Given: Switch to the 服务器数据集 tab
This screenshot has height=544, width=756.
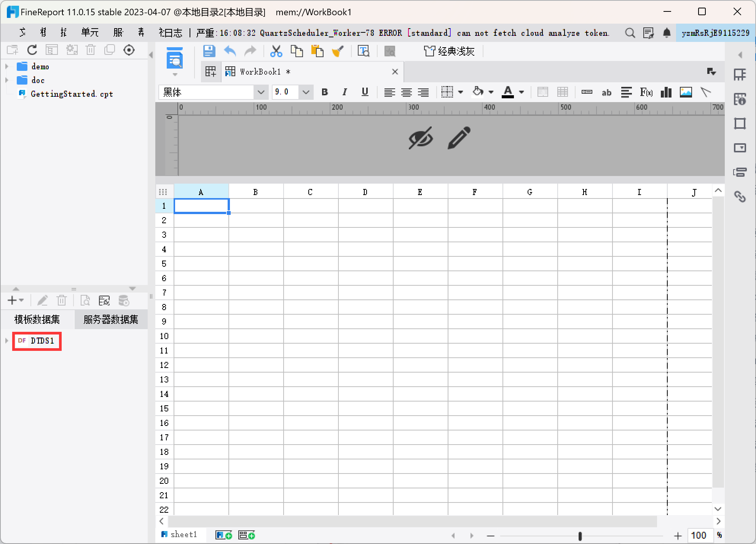Looking at the screenshot, I should coord(111,319).
